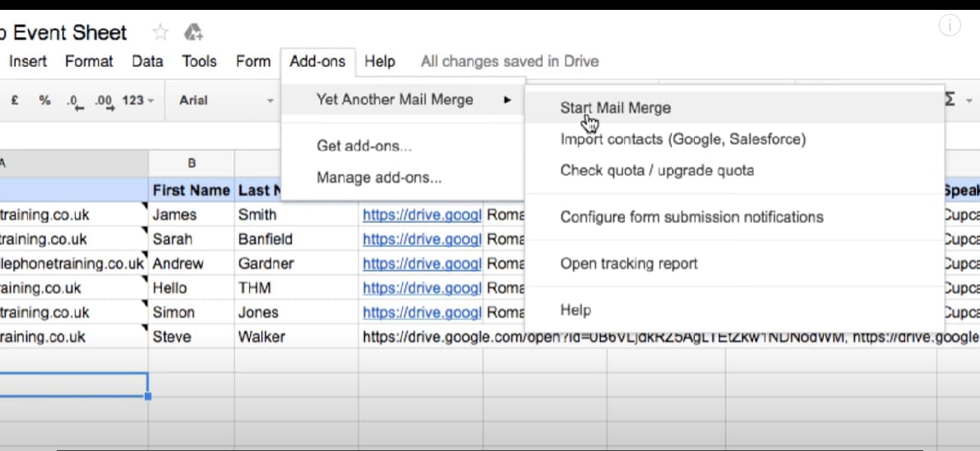Choose Check quota / upgrade quota
The height and width of the screenshot is (451, 980).
point(734,170)
